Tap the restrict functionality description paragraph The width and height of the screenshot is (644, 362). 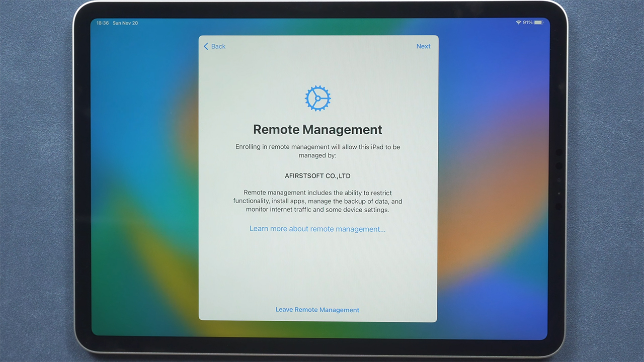point(317,201)
